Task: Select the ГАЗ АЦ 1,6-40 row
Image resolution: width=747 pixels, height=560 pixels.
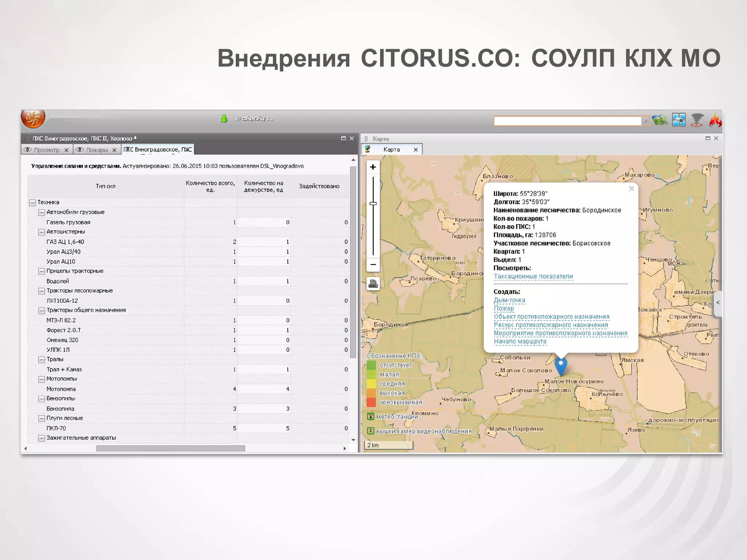Action: pos(188,242)
